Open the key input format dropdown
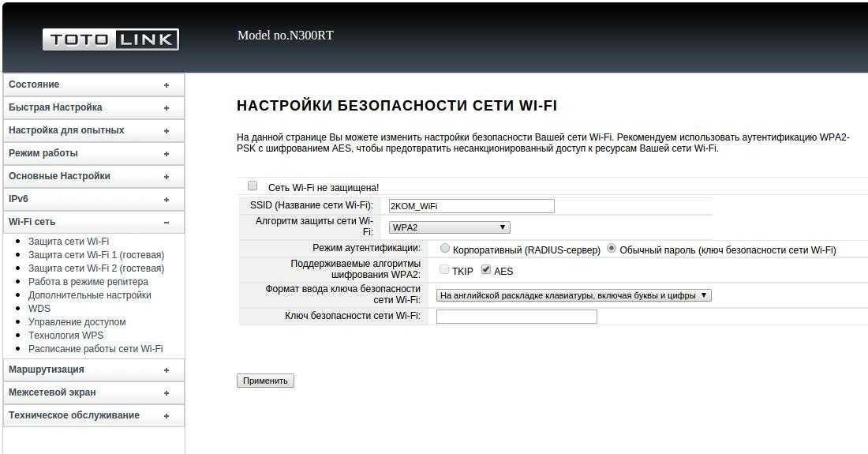This screenshot has width=868, height=454. tap(574, 295)
